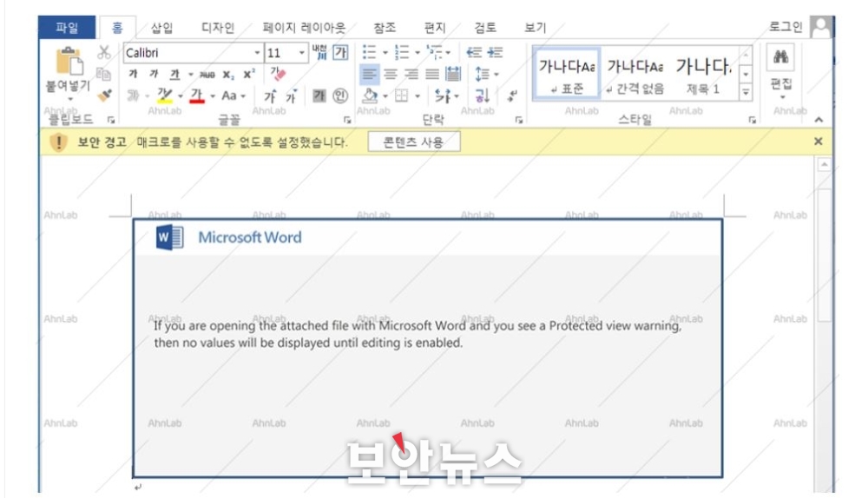
Task: Close the security warning bar
Action: click(x=819, y=141)
